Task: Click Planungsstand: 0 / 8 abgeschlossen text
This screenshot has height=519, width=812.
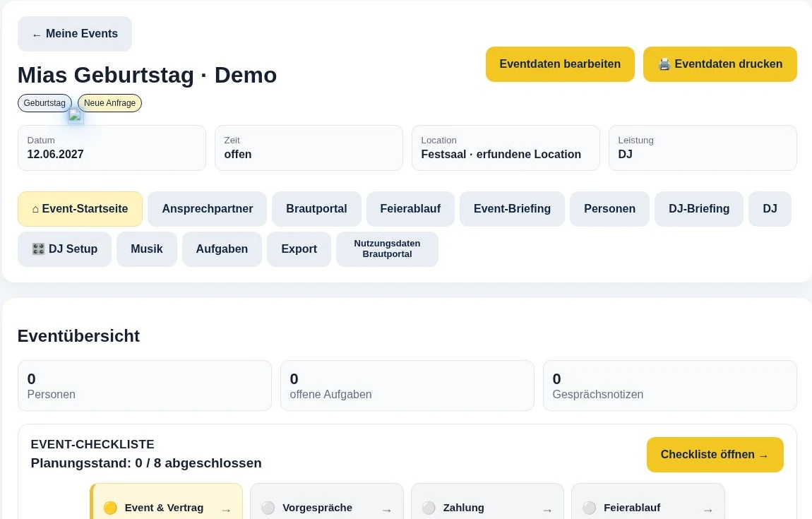Action: [x=146, y=463]
